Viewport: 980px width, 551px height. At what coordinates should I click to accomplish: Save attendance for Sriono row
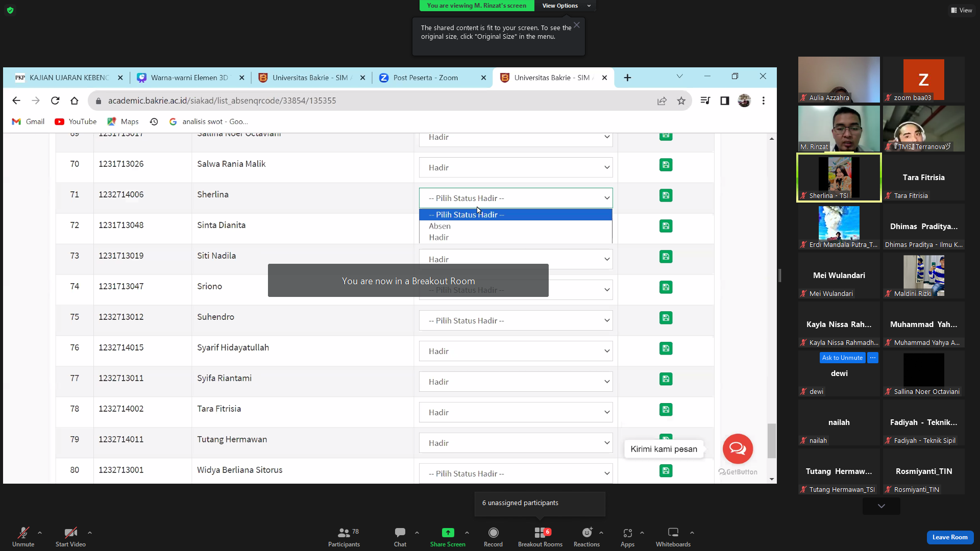pyautogui.click(x=666, y=287)
